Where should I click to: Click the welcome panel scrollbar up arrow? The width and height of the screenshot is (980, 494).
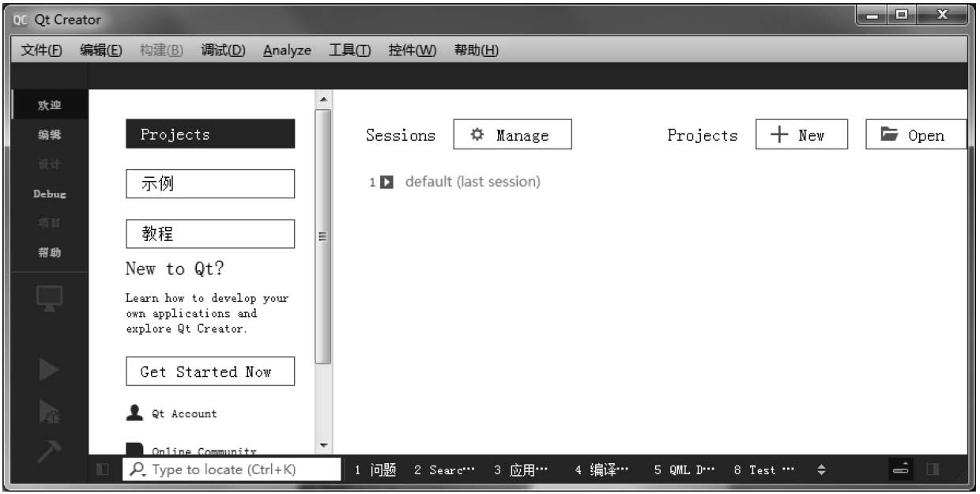(323, 100)
